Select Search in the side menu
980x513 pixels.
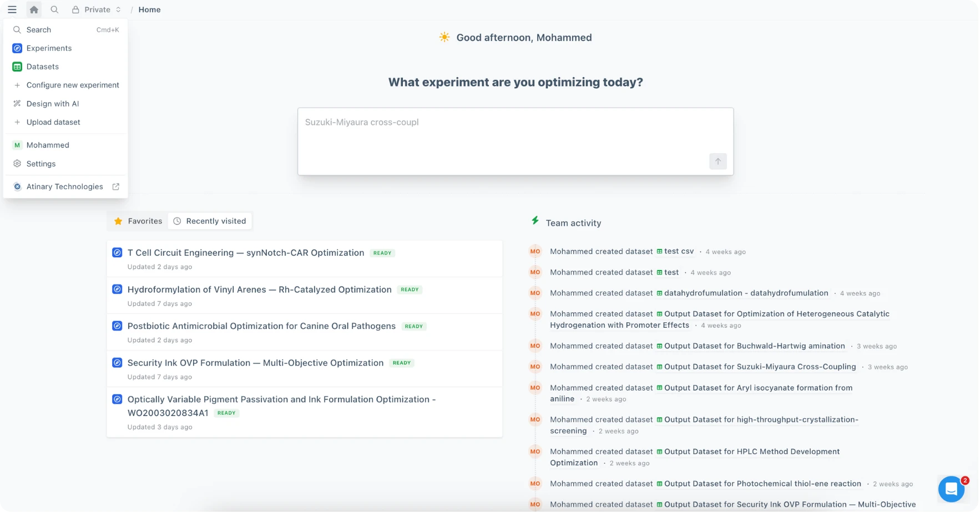[65, 30]
